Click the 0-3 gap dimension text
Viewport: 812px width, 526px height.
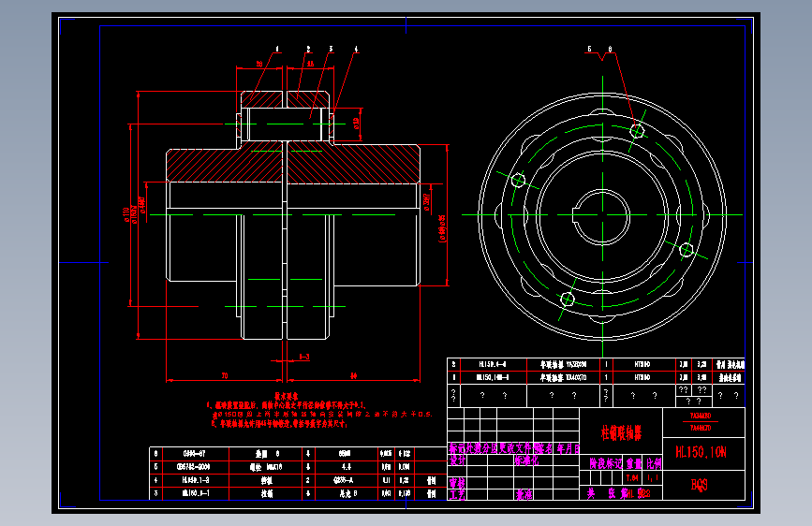[x=304, y=357]
